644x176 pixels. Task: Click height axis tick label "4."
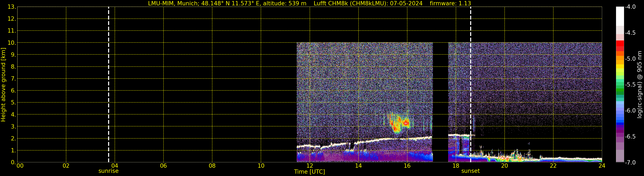coord(13,114)
